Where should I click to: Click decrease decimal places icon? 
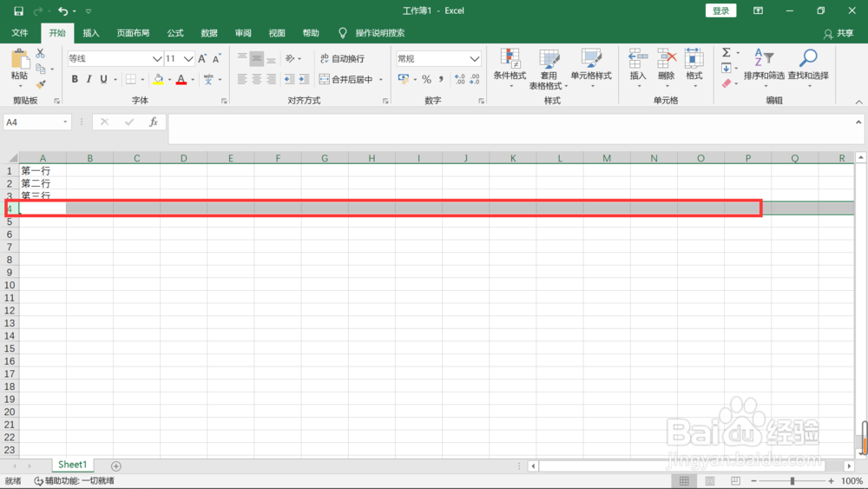(x=475, y=79)
